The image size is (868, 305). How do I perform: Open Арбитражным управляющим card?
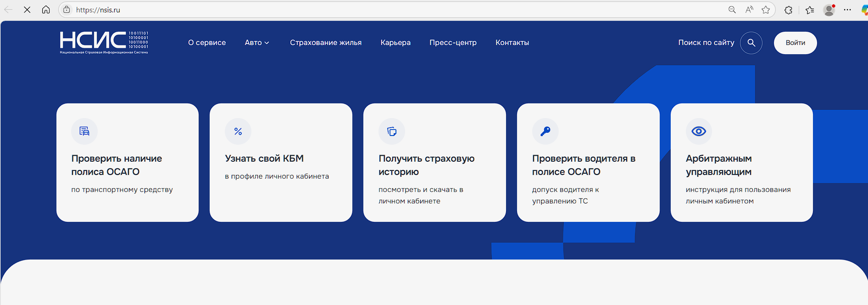coord(742,163)
